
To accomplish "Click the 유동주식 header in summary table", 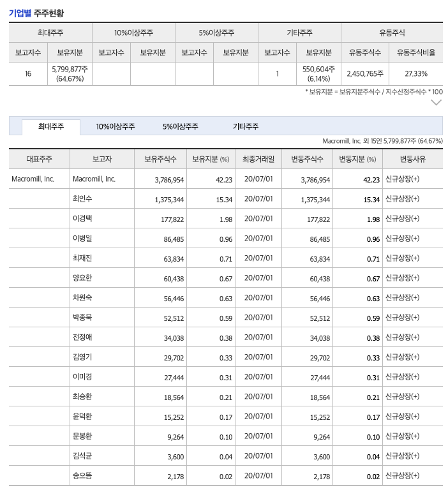I will (x=392, y=33).
